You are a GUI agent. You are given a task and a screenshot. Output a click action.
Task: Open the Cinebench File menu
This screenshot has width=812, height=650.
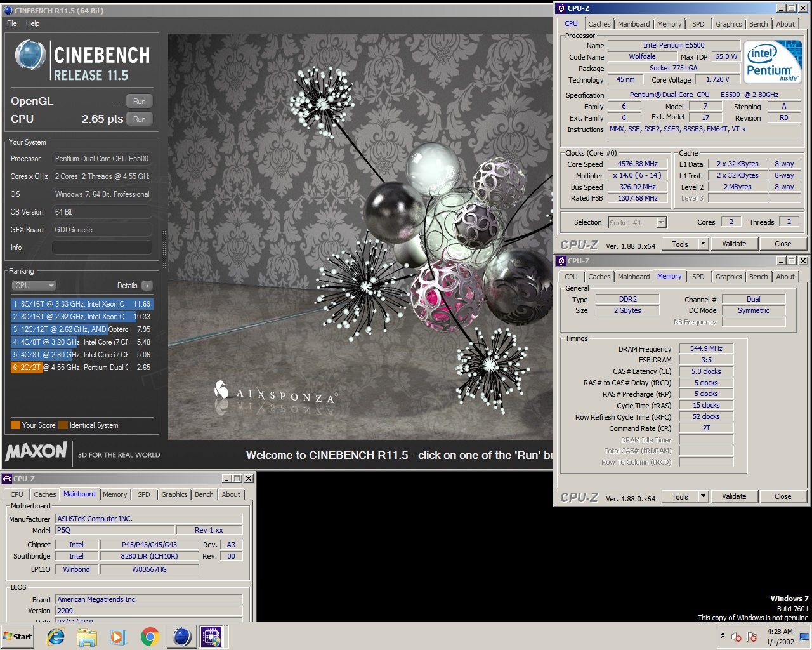pos(12,23)
